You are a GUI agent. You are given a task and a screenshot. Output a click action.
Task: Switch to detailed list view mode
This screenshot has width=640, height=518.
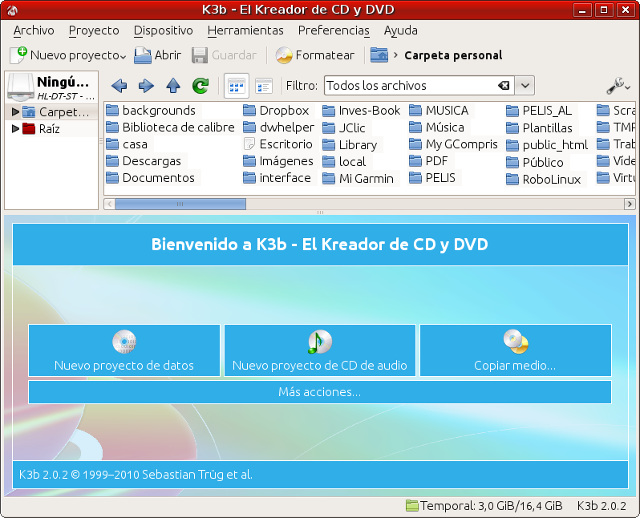264,86
